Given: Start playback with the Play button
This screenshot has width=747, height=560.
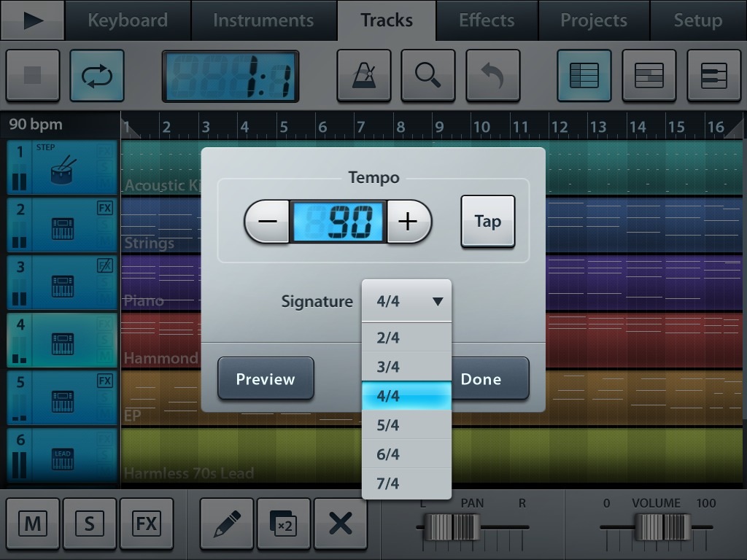Looking at the screenshot, I should click(32, 20).
